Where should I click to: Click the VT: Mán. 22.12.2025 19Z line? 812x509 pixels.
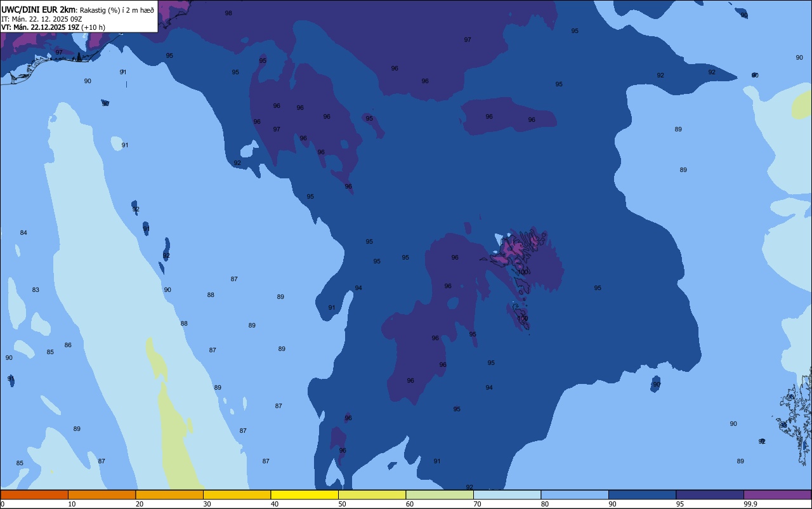(40, 27)
